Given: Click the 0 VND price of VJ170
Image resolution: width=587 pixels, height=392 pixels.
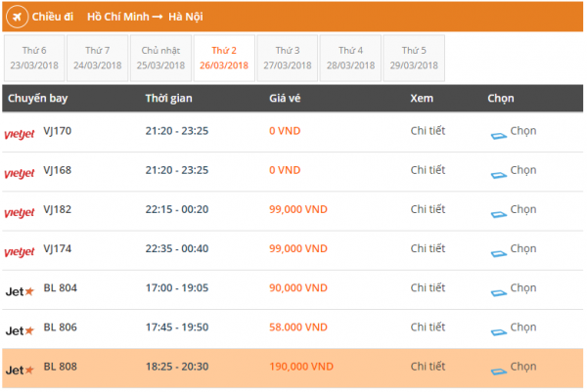Looking at the screenshot, I should coord(285,131).
